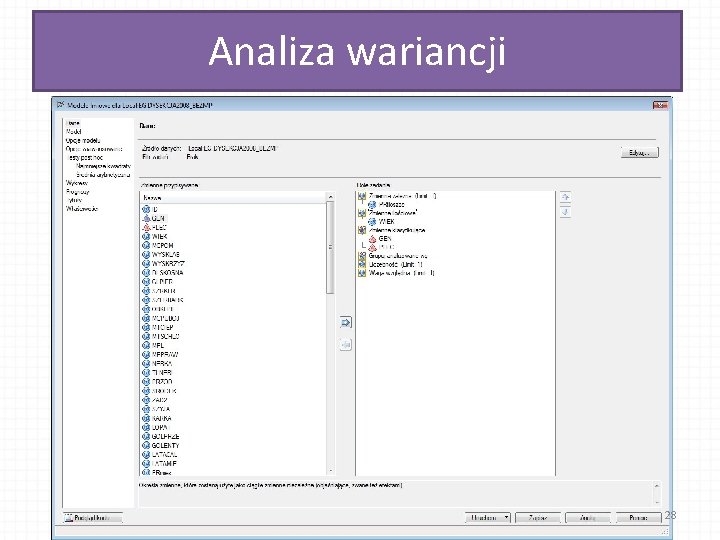Click the Anuluj button
Image resolution: width=720 pixels, height=540 pixels.
tap(588, 518)
